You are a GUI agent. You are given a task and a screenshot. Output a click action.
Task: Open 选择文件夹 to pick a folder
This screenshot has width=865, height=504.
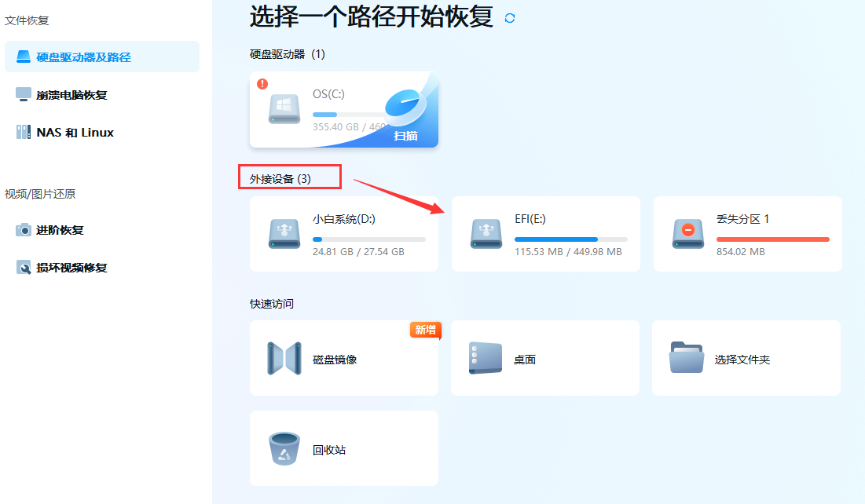point(746,358)
